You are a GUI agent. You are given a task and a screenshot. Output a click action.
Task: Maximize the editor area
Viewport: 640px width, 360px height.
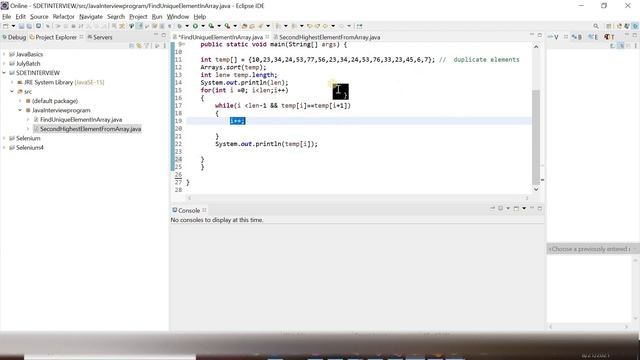tap(540, 36)
